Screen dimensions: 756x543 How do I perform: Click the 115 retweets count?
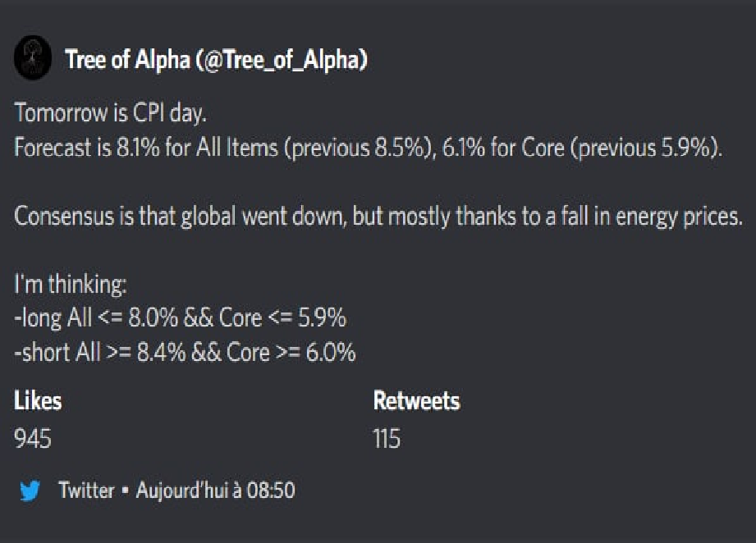click(387, 439)
